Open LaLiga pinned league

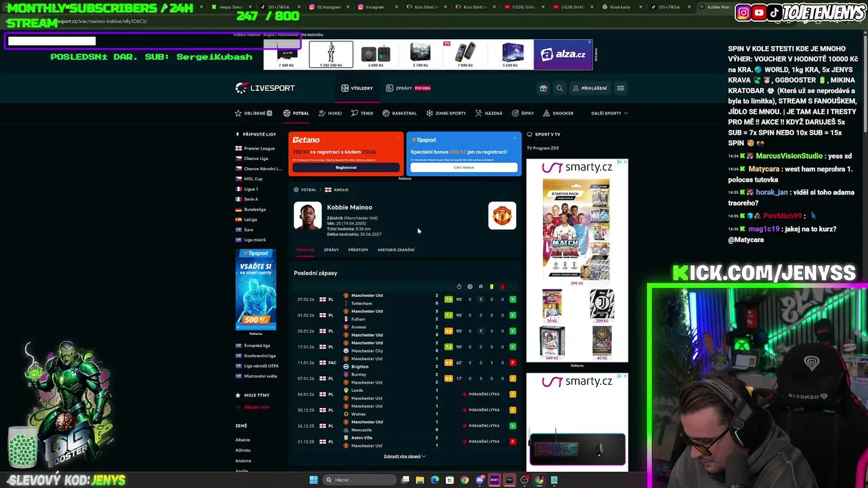(246, 220)
